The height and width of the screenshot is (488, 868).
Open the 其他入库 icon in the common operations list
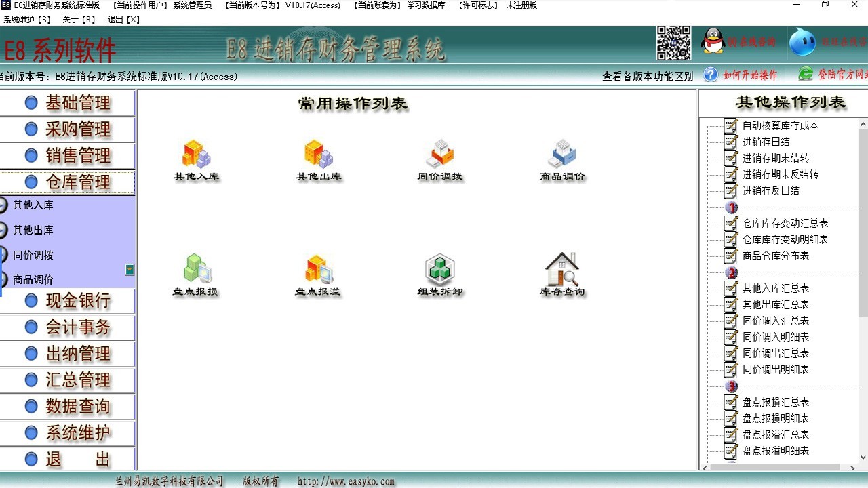[196, 155]
